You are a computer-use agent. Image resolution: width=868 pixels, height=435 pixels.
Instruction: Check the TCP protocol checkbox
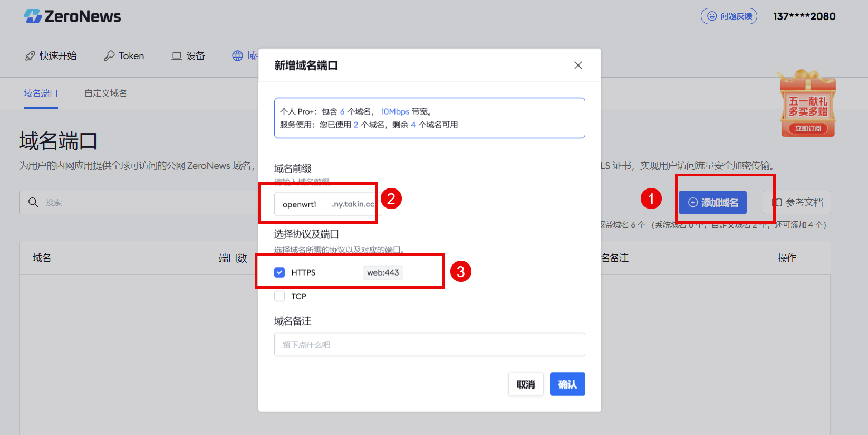279,296
